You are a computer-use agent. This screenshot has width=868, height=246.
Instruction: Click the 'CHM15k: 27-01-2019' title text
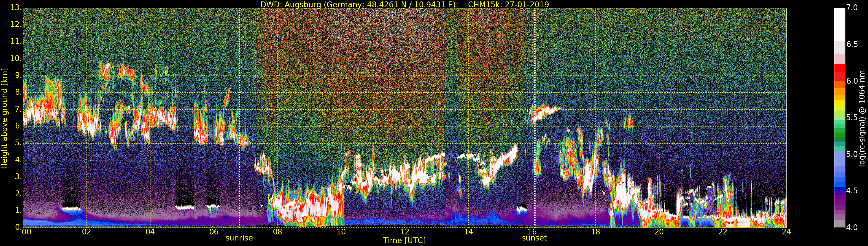point(508,4)
